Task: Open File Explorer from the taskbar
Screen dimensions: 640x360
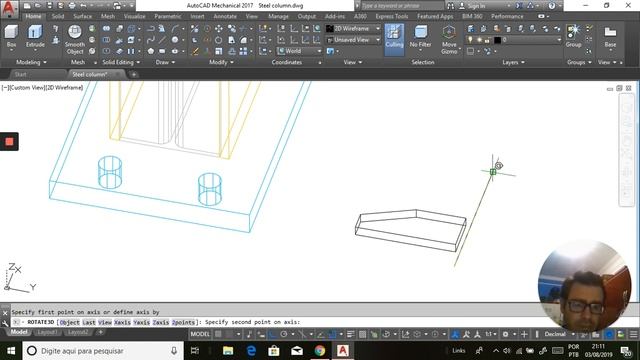Action: point(228,351)
